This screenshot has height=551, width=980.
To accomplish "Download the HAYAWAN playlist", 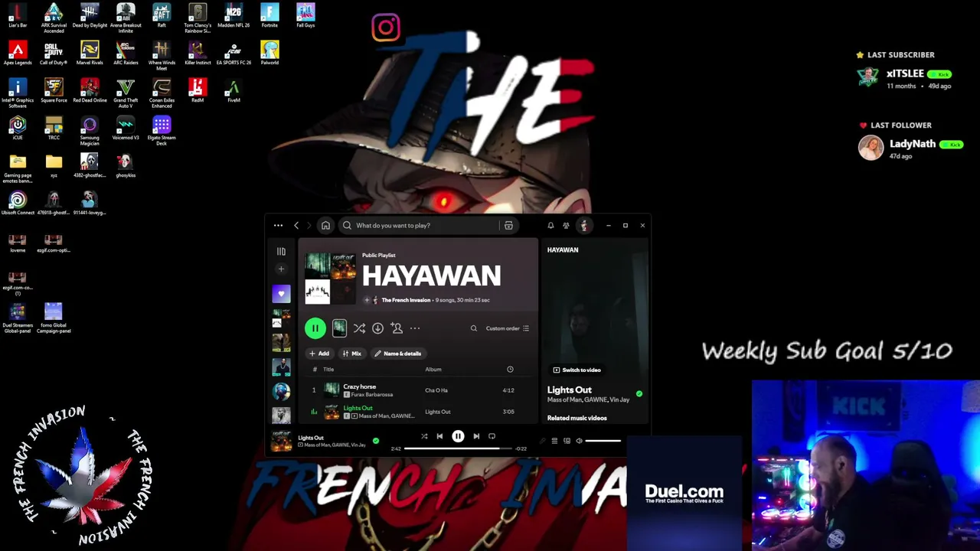I will coord(377,328).
